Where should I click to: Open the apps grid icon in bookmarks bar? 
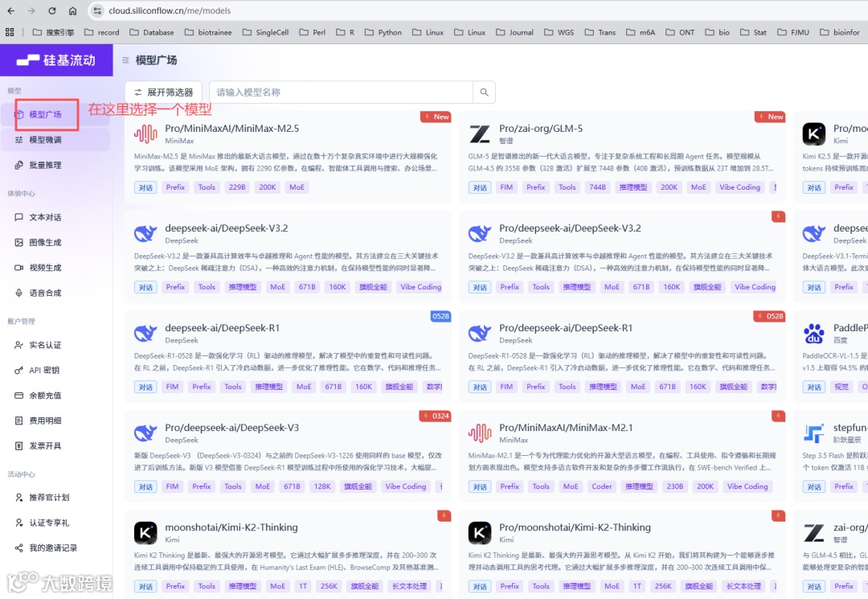click(10, 32)
